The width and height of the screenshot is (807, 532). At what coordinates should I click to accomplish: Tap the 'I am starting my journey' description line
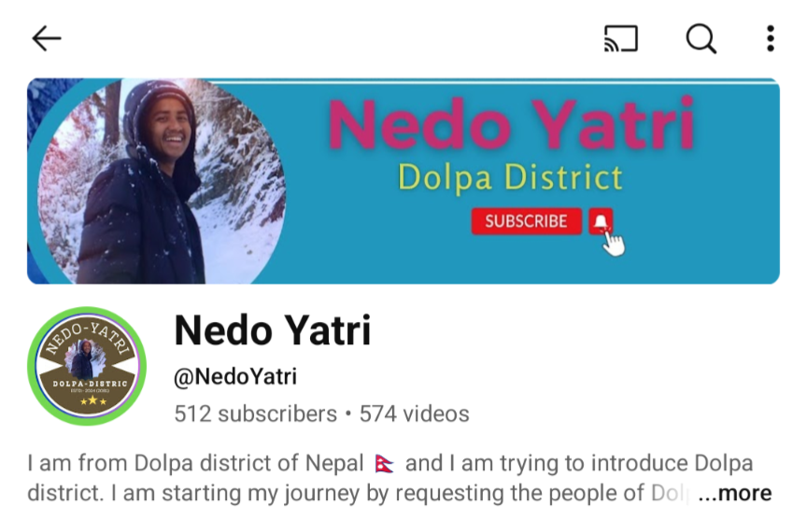[x=359, y=494]
